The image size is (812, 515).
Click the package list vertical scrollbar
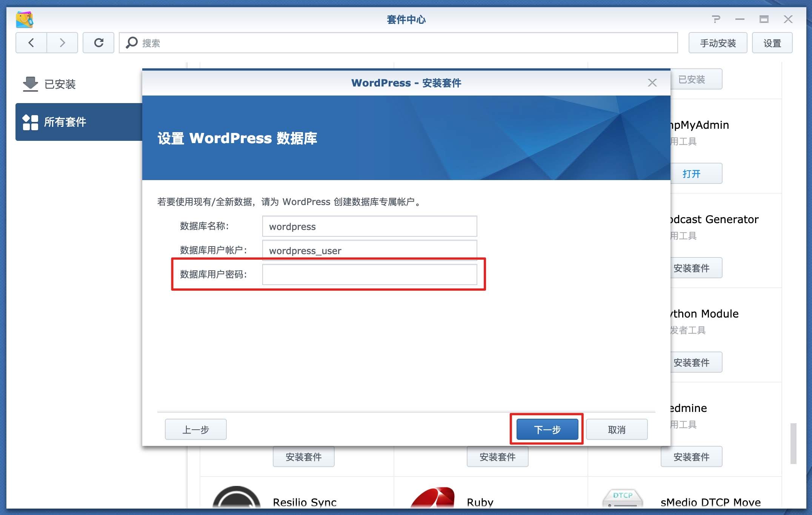pos(793,444)
